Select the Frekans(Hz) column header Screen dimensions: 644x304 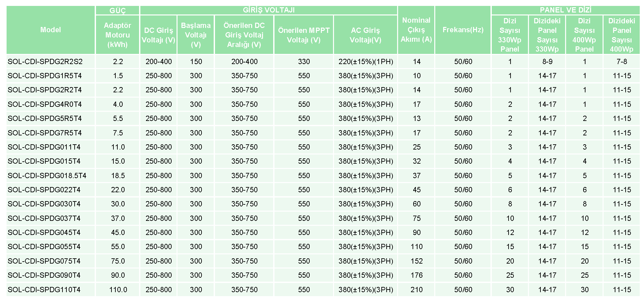coord(463,30)
